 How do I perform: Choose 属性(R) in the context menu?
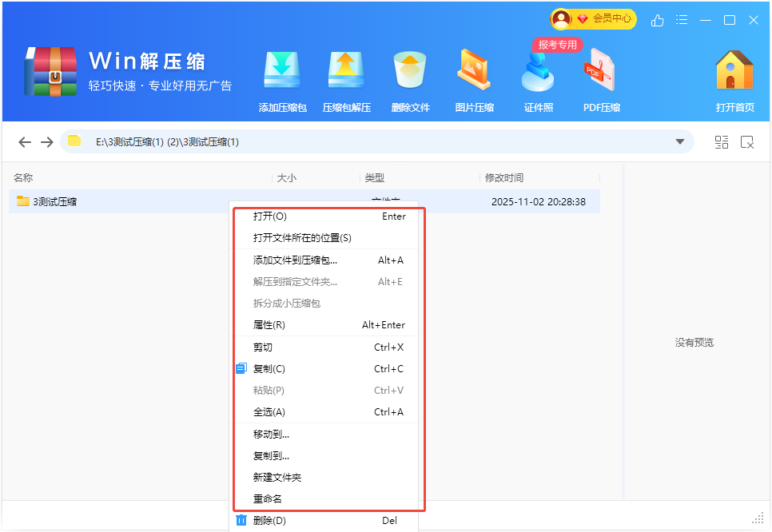tap(269, 325)
